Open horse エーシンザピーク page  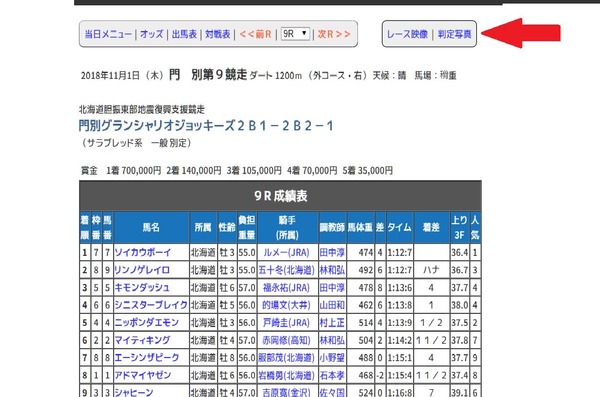click(147, 358)
